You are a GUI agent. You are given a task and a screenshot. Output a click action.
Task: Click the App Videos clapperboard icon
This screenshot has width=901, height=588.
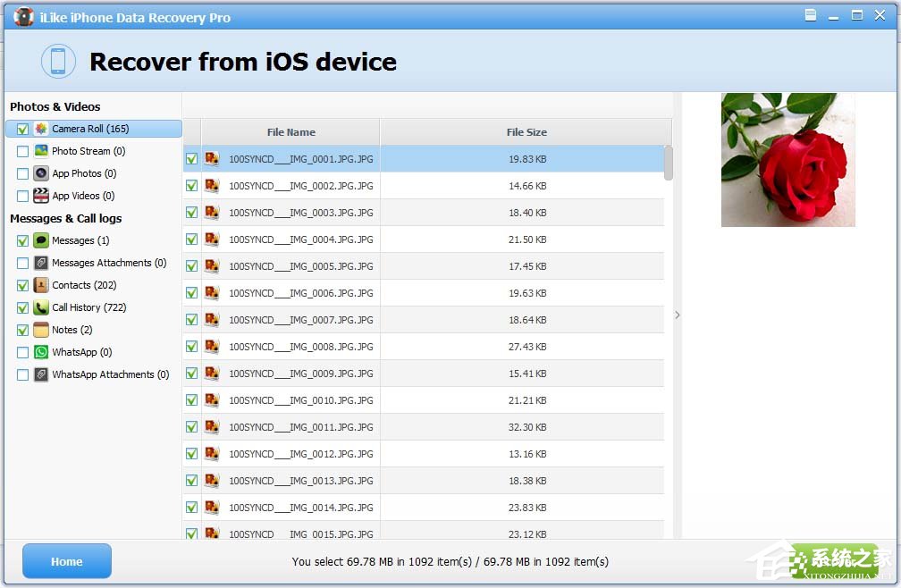point(42,196)
